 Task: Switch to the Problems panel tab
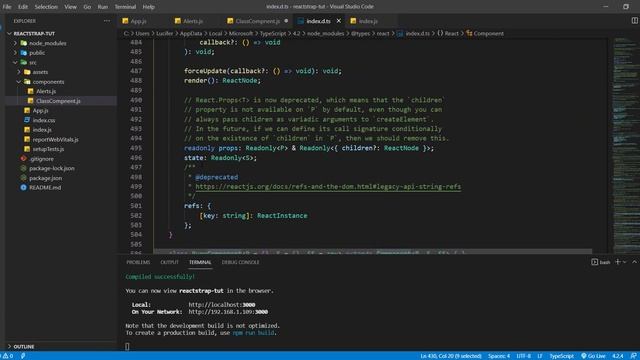click(x=138, y=262)
